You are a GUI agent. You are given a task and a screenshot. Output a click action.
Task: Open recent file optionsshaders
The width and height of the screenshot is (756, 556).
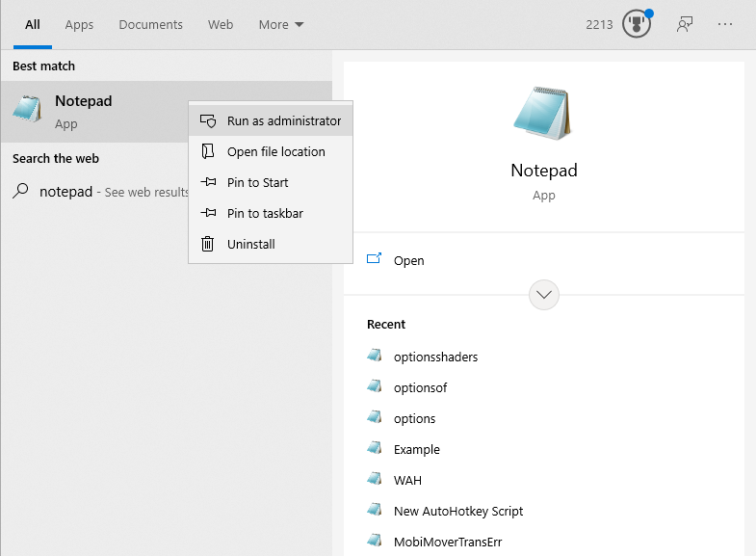pos(436,357)
